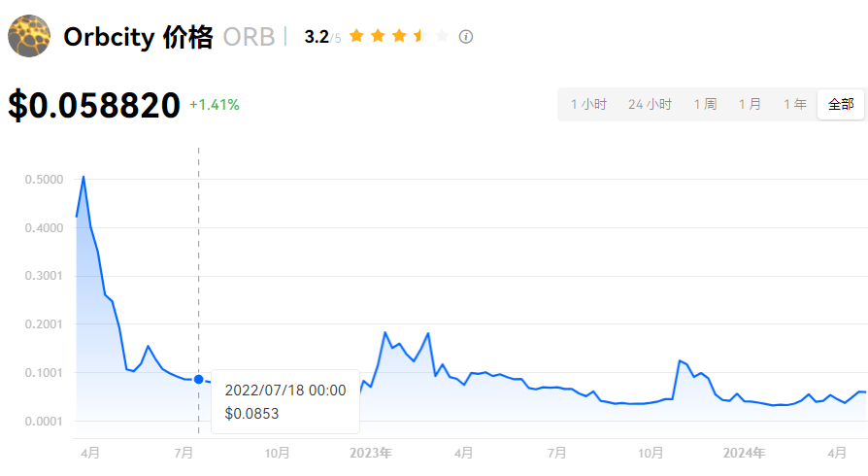Image resolution: width=868 pixels, height=476 pixels.
Task: Select the 全部 time range
Action: coord(841,104)
